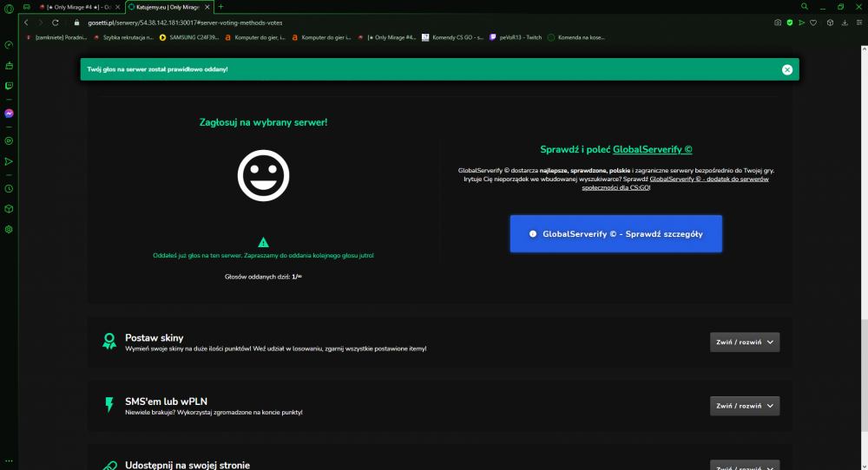Open the SAMSUNG C24F39 bookmark
Image resolution: width=868 pixels, height=470 pixels.
188,37
